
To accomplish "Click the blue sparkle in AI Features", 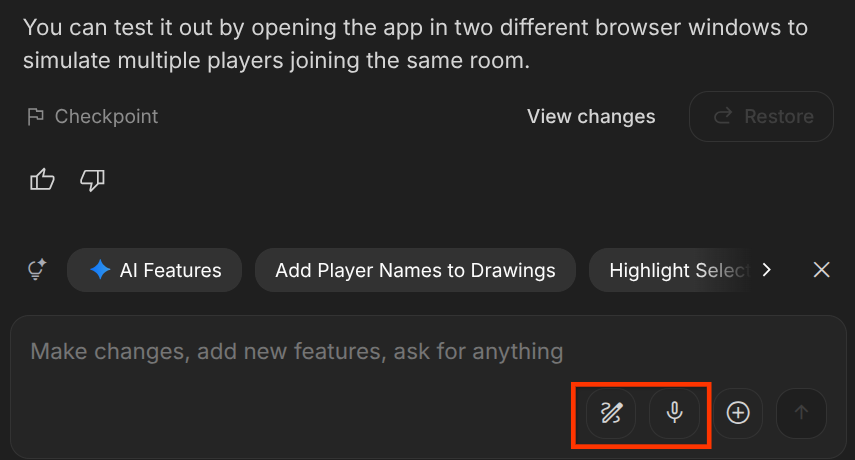I will [x=100, y=270].
